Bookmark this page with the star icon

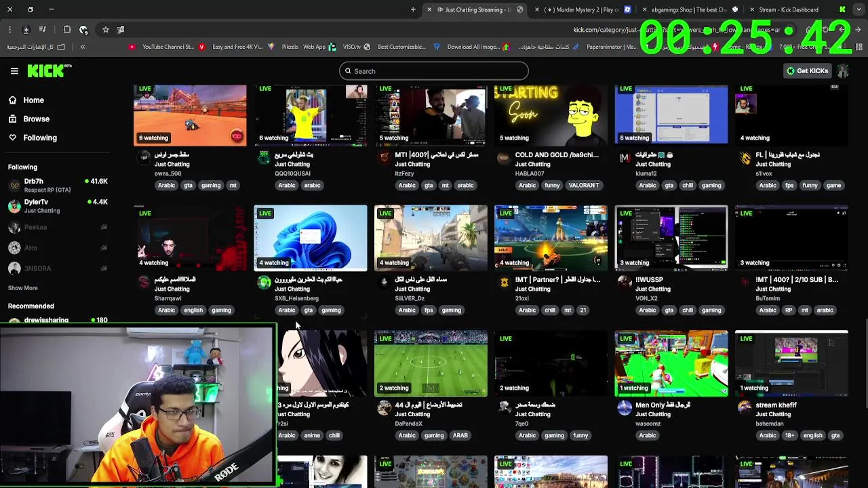(105, 30)
